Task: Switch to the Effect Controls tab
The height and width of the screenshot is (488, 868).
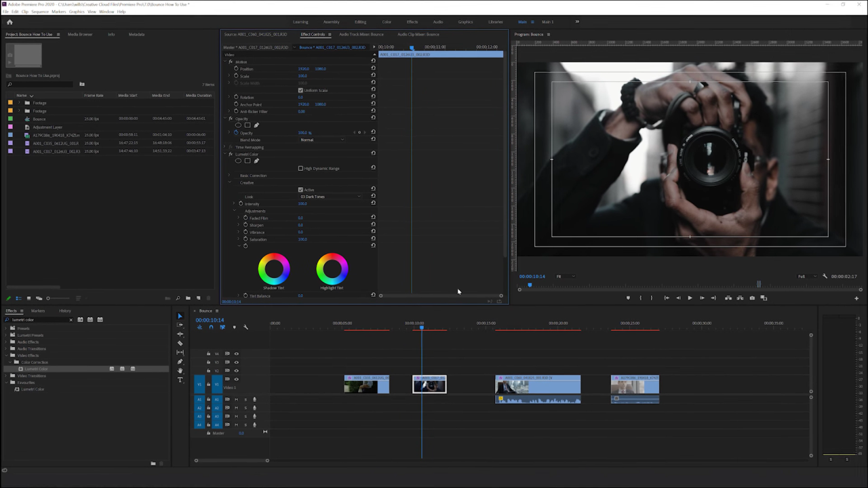Action: click(x=314, y=35)
